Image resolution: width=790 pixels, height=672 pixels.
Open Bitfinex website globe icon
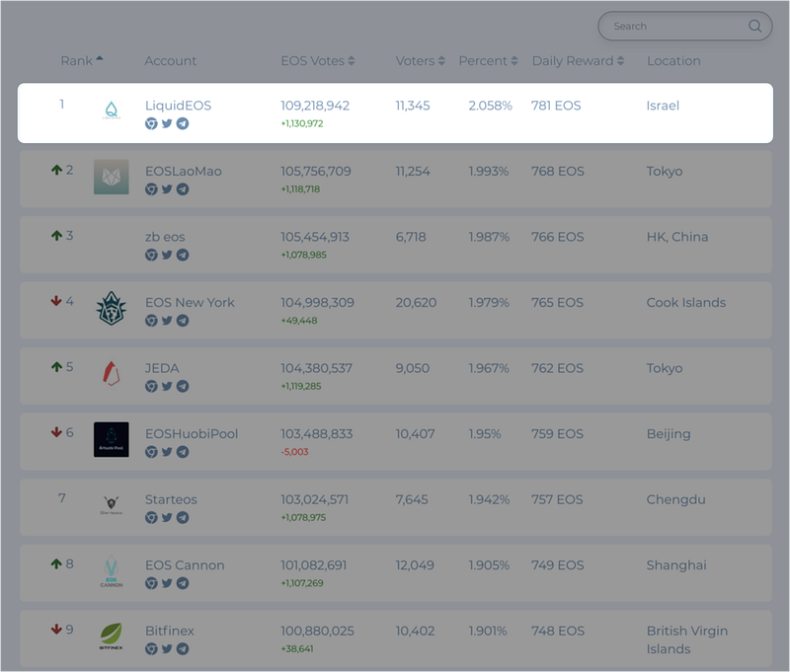pos(151,649)
